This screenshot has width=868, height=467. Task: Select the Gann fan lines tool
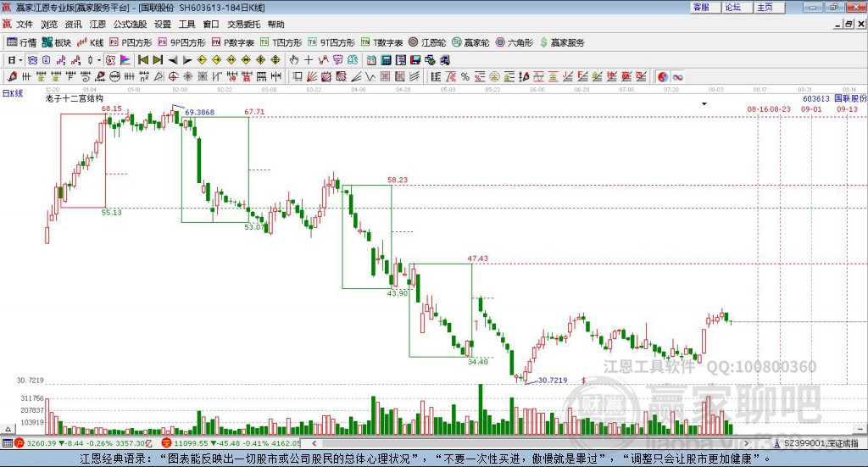click(312, 77)
